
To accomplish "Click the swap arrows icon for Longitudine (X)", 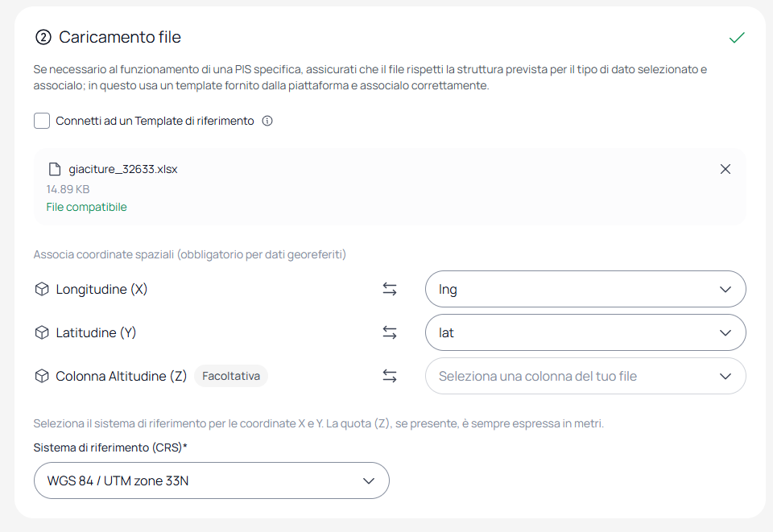I will [390, 289].
